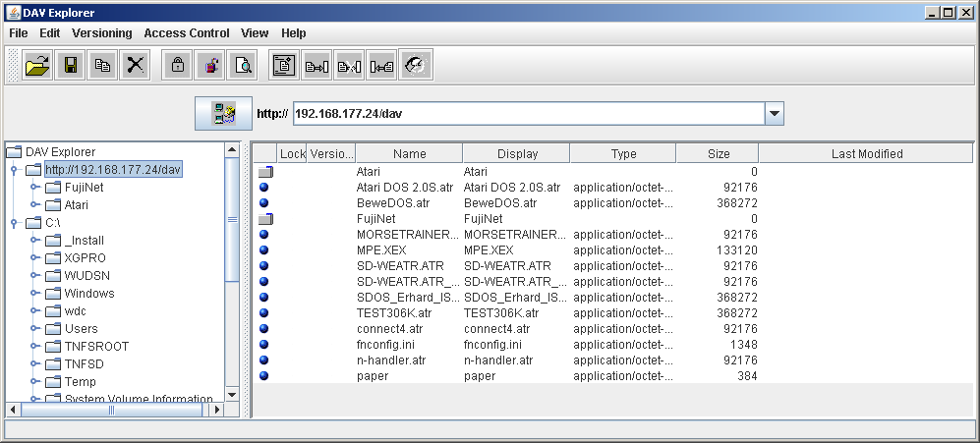The width and height of the screenshot is (980, 443).
Task: Click the floppy disk Write File icon
Action: coord(70,66)
